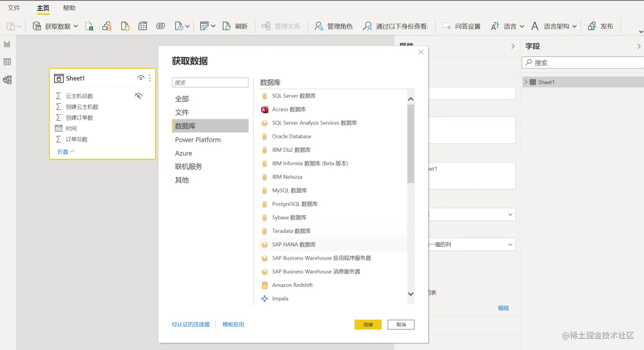Expand the recent sources dropdown arrow
Screen dimensions: 644x350
pyautogui.click(x=187, y=26)
